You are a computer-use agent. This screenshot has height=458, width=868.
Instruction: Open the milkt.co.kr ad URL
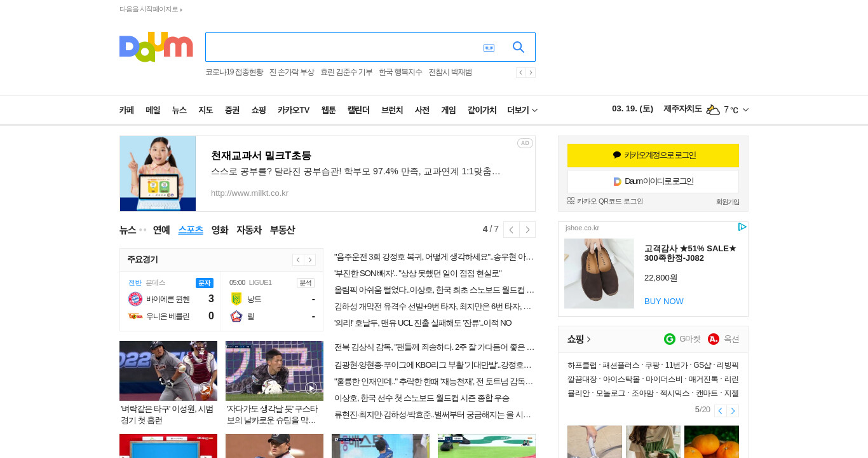click(x=250, y=193)
